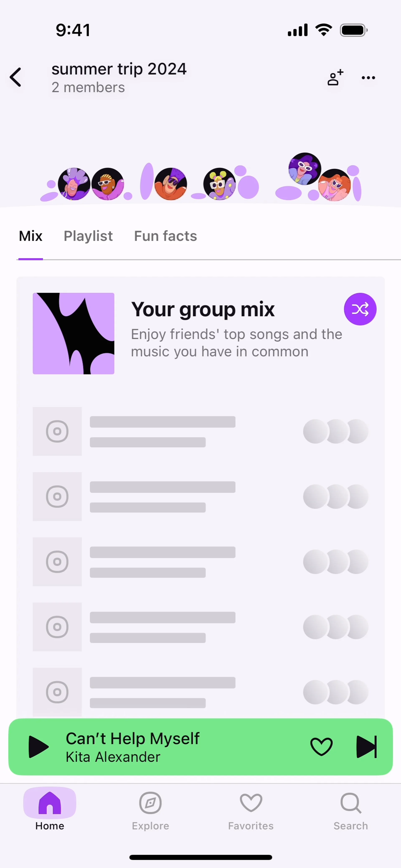Tap the add member icon
This screenshot has height=868, width=401.
click(x=335, y=77)
